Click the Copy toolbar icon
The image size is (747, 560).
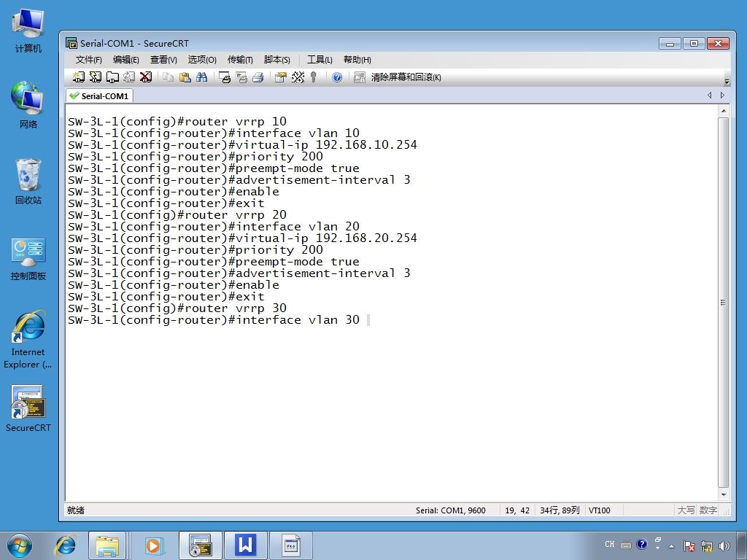168,77
